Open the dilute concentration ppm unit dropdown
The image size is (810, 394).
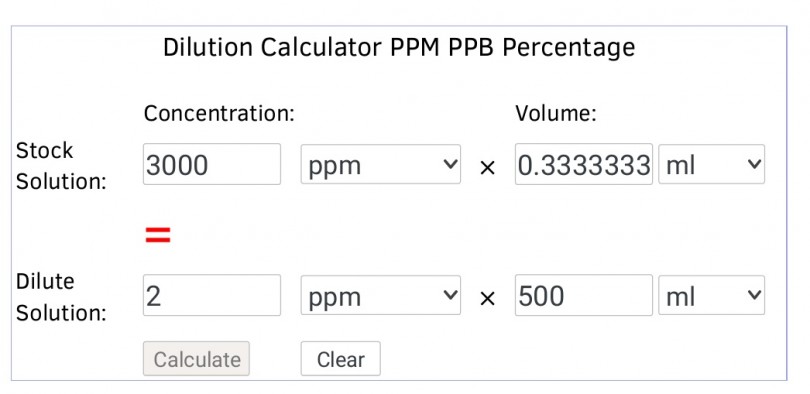coord(381,295)
